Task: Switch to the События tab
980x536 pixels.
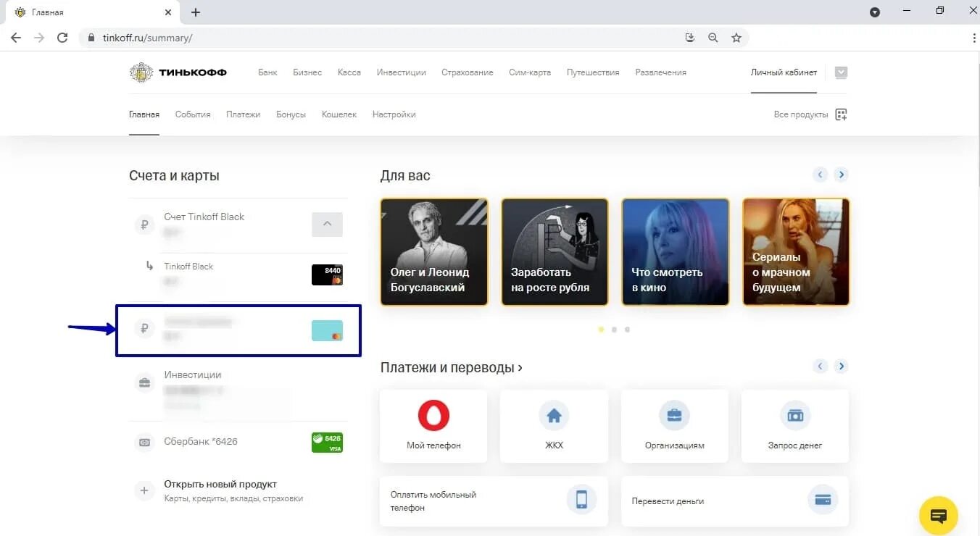Action: pos(193,114)
